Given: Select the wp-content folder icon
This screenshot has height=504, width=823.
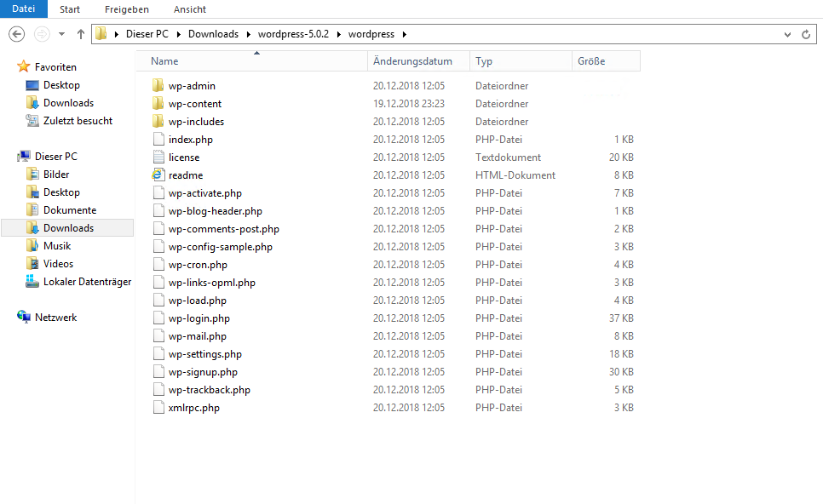Looking at the screenshot, I should point(158,103).
